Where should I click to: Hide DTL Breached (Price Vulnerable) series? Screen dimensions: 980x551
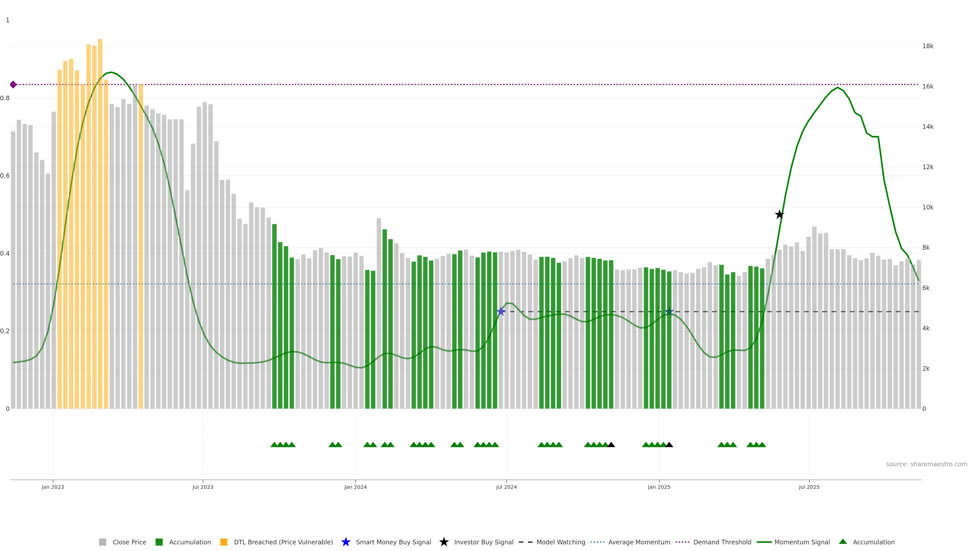283,542
